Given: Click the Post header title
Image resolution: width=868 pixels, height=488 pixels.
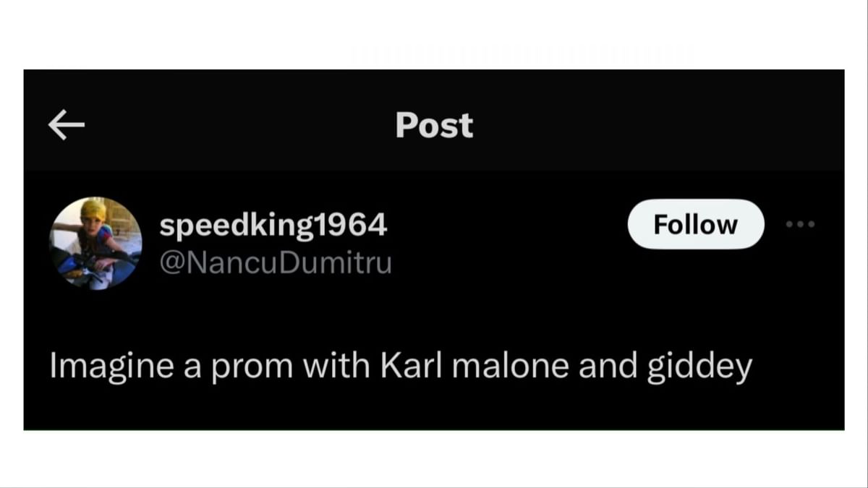Looking at the screenshot, I should (x=434, y=126).
